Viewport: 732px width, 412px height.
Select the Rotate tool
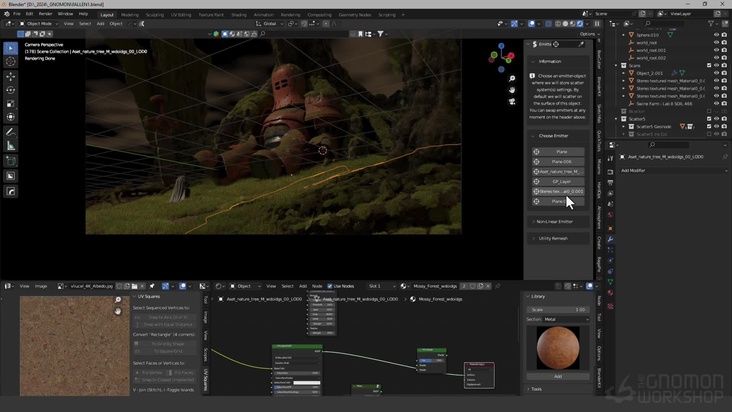point(11,90)
